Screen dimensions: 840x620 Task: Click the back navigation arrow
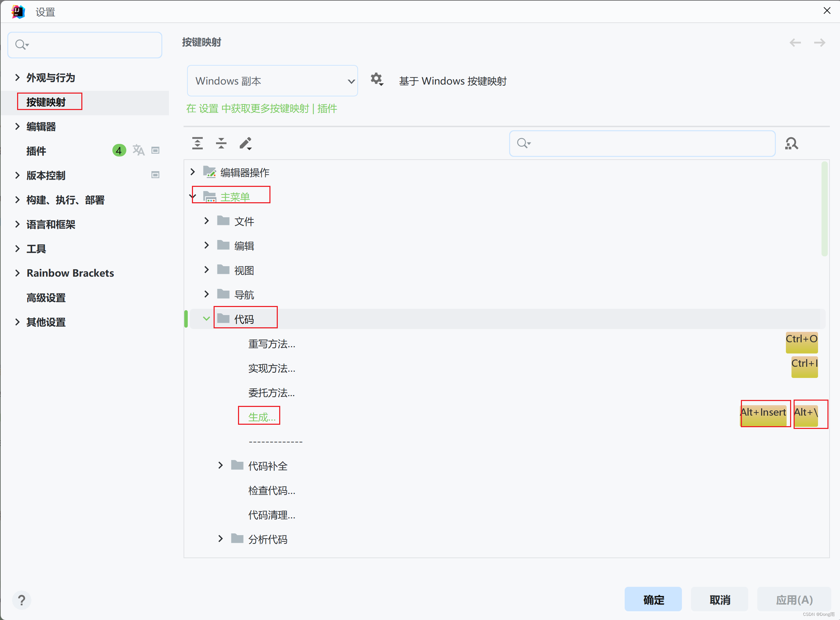(795, 42)
